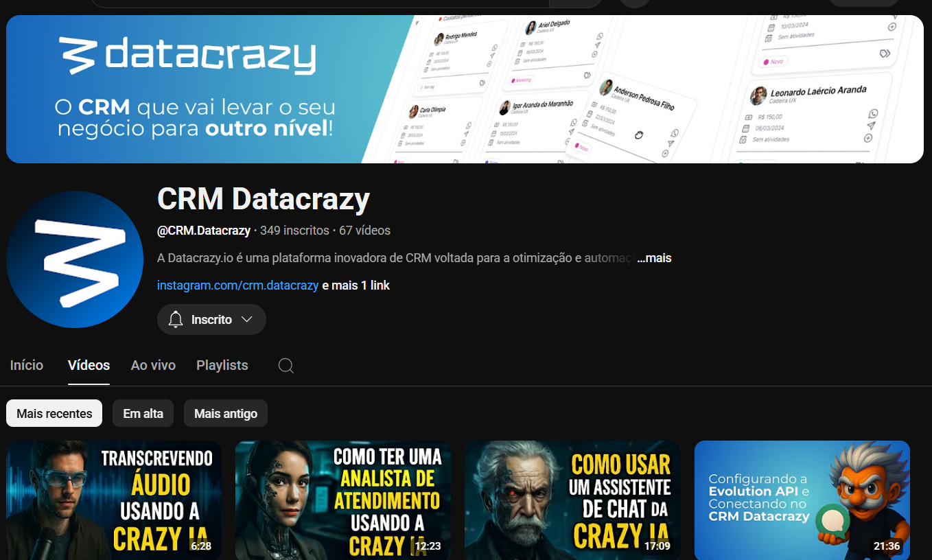Show the 'e mais 1 link' details

tap(356, 285)
